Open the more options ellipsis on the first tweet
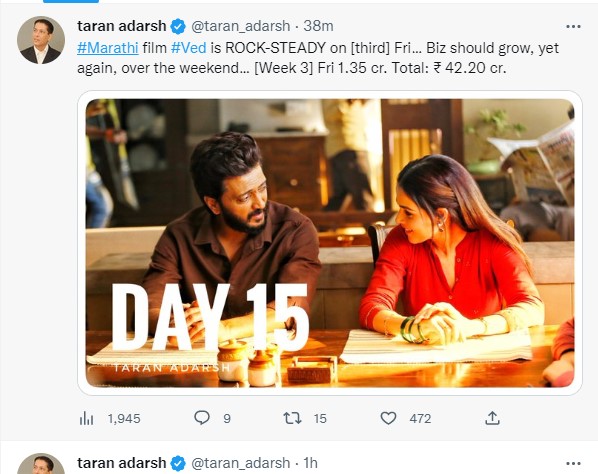This screenshot has width=598, height=474. [573, 26]
